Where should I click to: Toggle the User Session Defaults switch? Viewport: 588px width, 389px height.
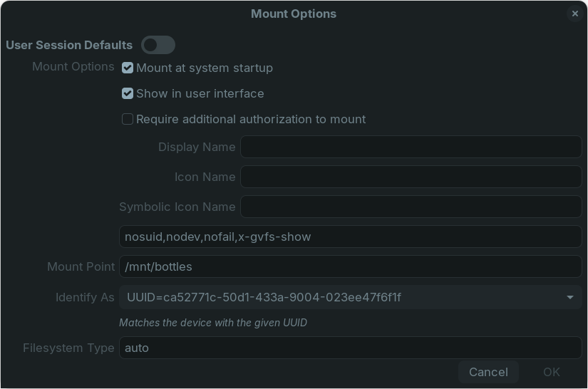coord(158,45)
